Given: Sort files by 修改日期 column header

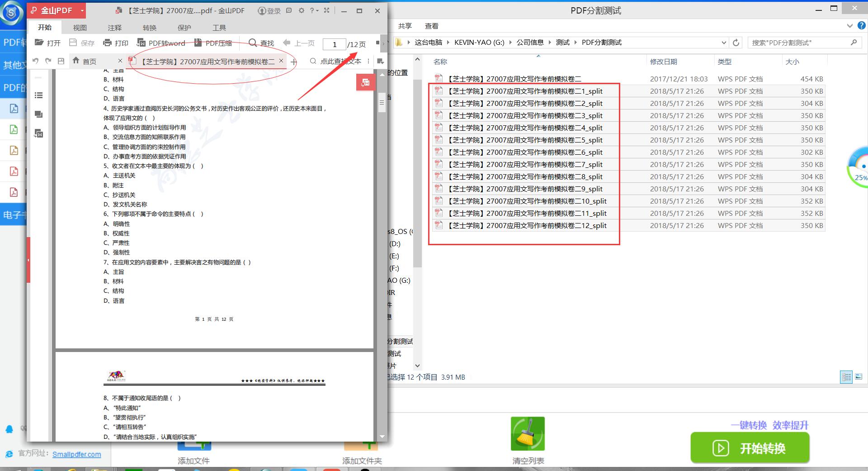Looking at the screenshot, I should point(663,62).
